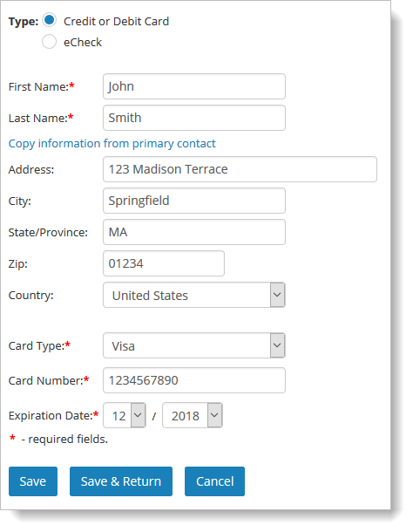Copy information from primary contact link
This screenshot has width=413, height=532.
pyautogui.click(x=112, y=144)
